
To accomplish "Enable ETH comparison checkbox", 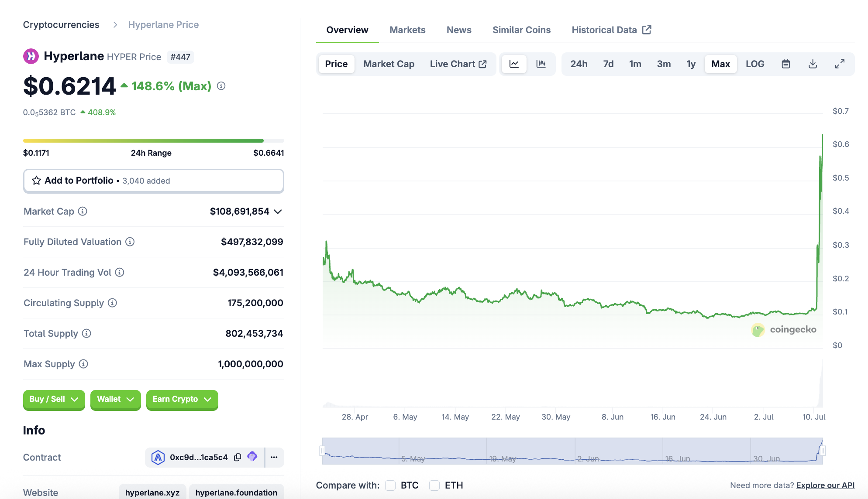I will [x=434, y=485].
